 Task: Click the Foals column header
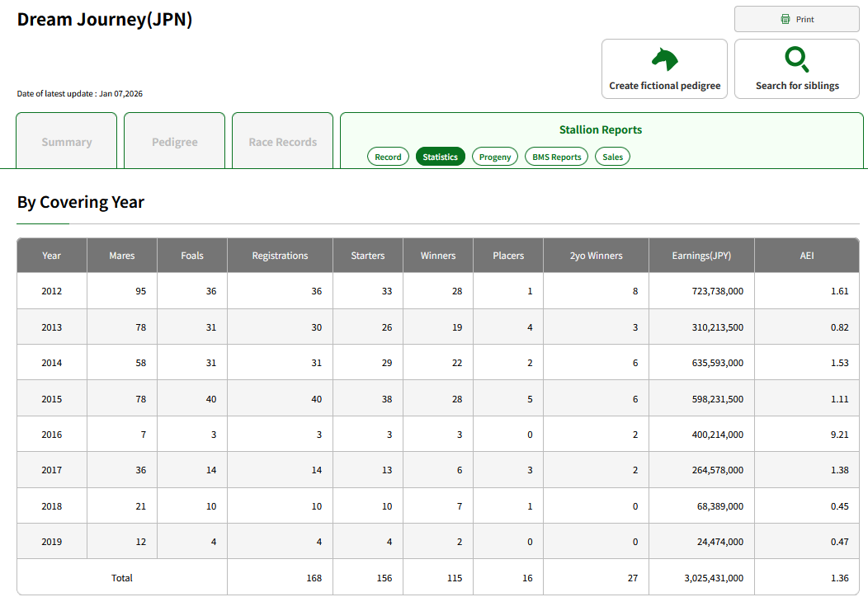[x=192, y=256]
